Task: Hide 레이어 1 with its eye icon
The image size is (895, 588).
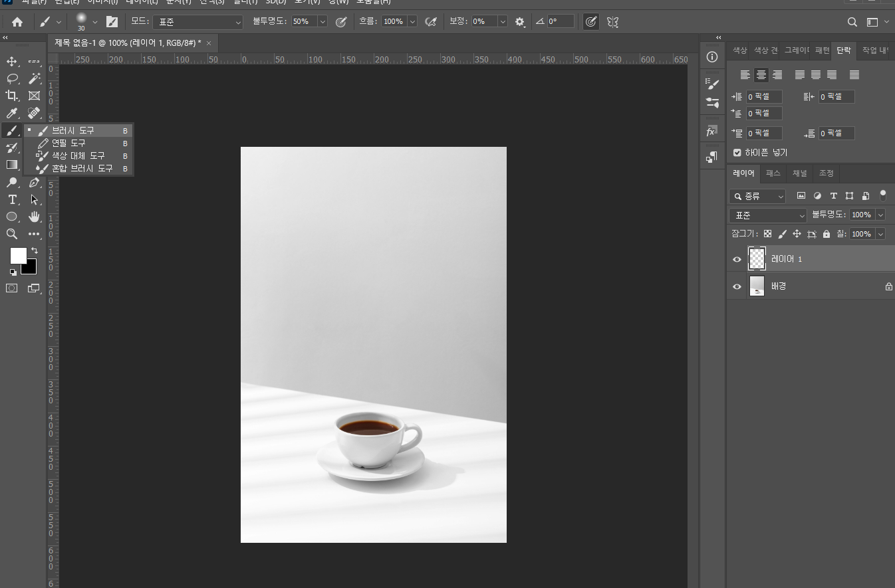Action: [x=737, y=259]
